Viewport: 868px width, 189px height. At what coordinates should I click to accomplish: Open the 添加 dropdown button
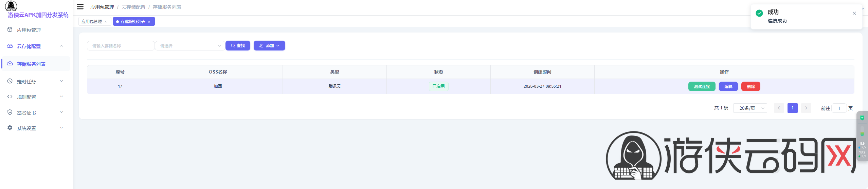coord(269,46)
